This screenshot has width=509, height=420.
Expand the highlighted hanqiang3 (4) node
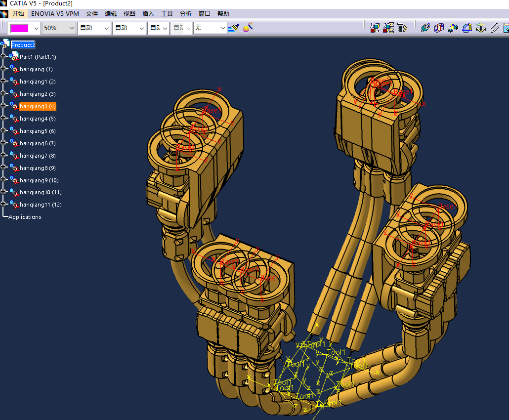click(x=3, y=105)
